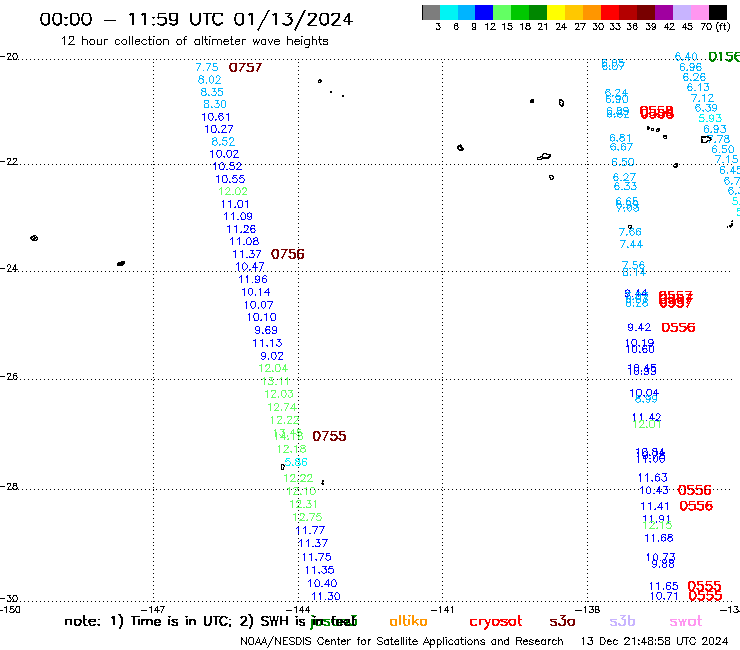Click the wave height value '6.40' at the top right
Image resolution: width=740 pixels, height=650 pixels.
point(686,57)
